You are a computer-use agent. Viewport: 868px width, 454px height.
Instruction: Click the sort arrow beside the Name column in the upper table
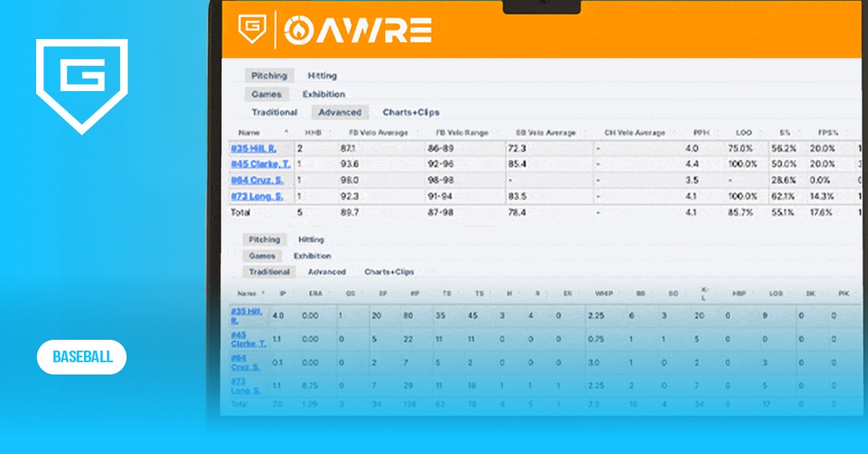pyautogui.click(x=286, y=132)
